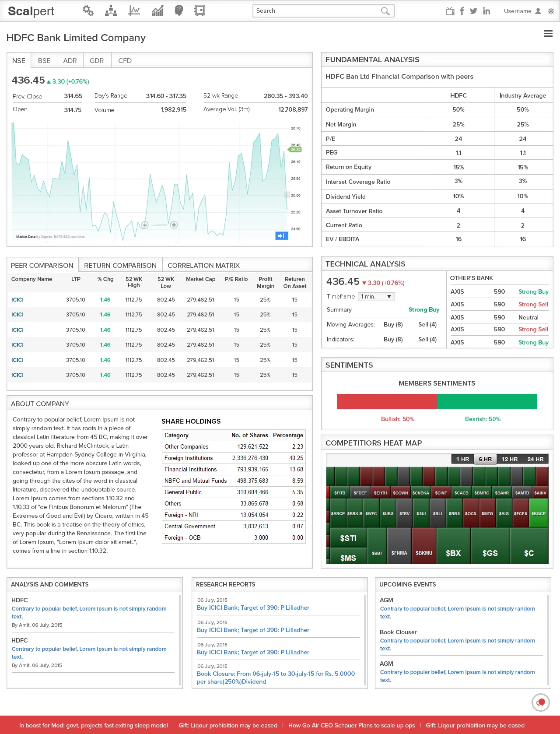
Task: Click the LTP column header
Action: pyautogui.click(x=76, y=279)
